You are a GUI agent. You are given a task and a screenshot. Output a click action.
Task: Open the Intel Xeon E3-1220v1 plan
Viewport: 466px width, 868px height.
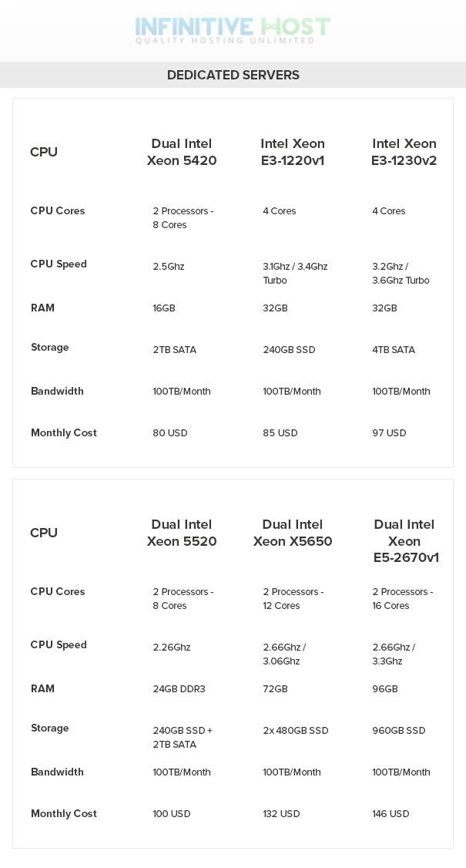292,152
